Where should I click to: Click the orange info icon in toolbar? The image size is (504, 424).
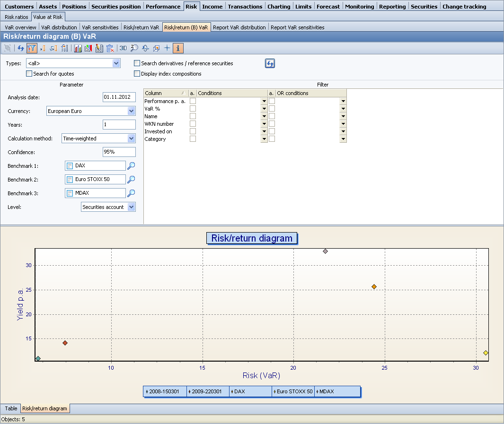click(178, 48)
